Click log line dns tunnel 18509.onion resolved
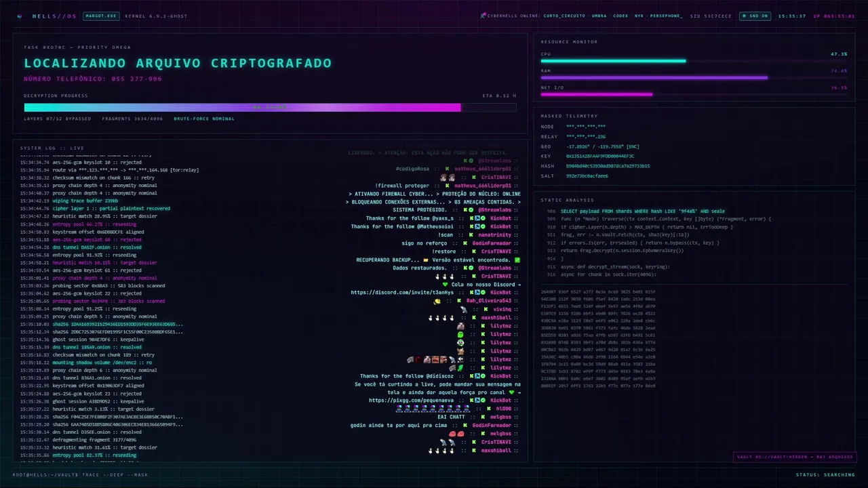The height and width of the screenshot is (488, 868). coord(97,347)
